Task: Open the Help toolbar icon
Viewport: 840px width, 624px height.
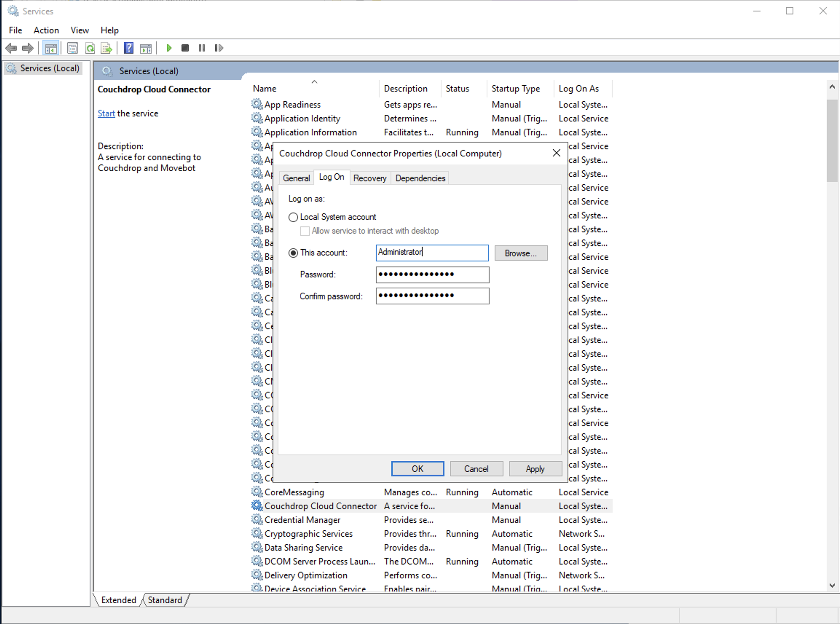Action: coord(129,48)
